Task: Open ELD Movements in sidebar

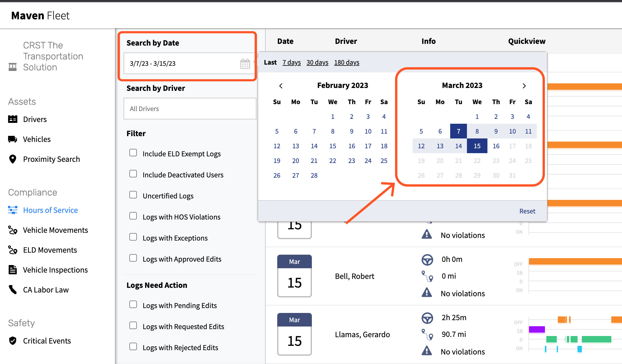Action: [50, 250]
